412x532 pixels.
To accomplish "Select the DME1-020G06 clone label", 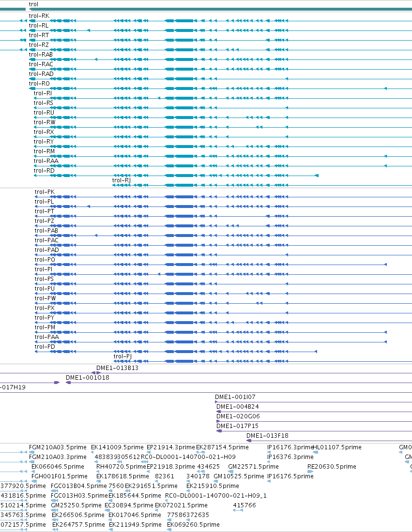I will 238,416.
